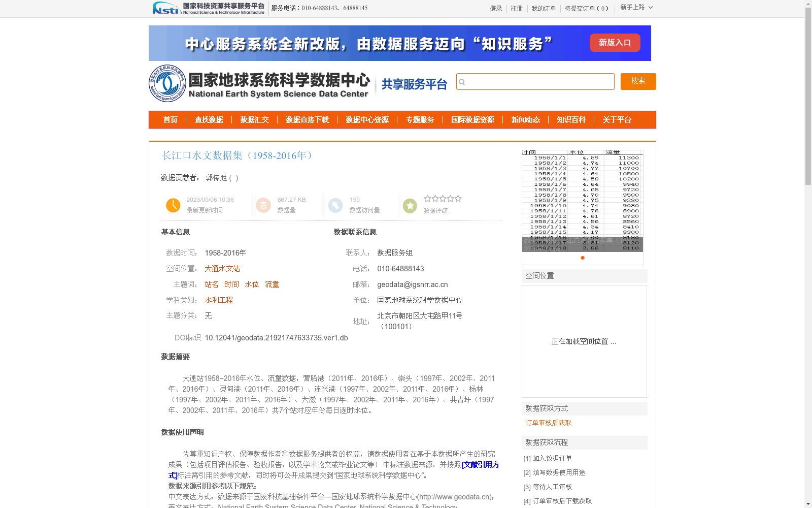
Task: Click the 大通水文站 location link
Action: point(222,269)
